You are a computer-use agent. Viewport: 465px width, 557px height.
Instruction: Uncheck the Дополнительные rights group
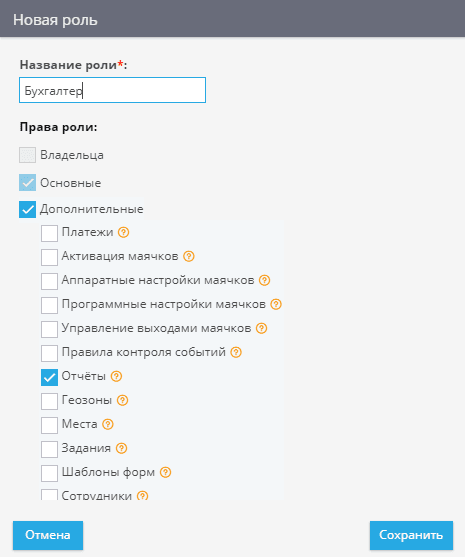tap(27, 210)
